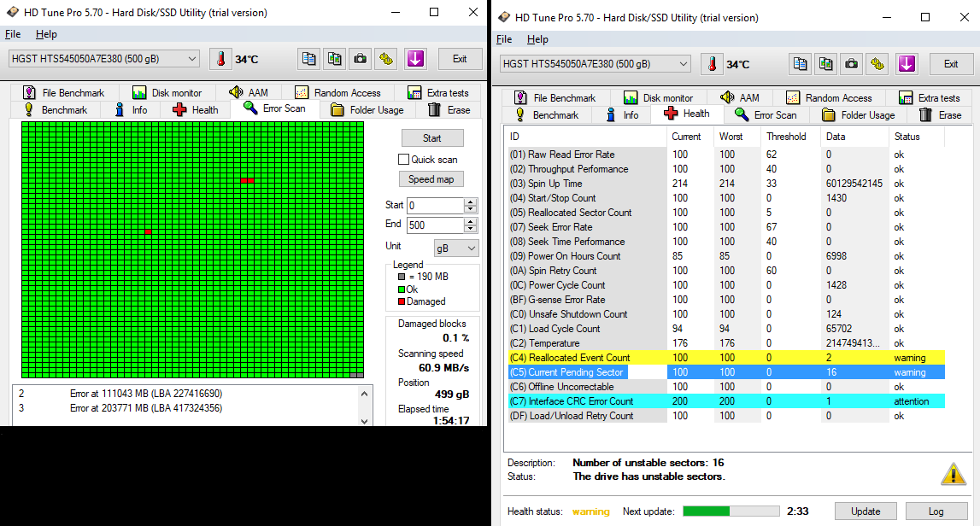
Task: Click thermometer temperature icon in right window
Action: tap(712, 64)
